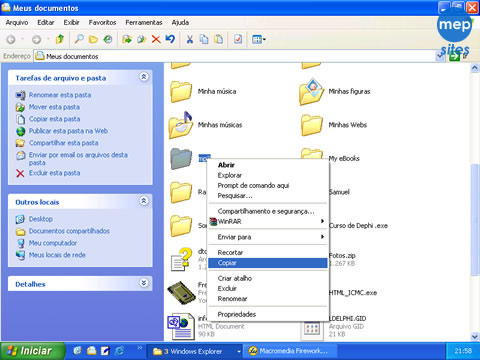Image resolution: width=480 pixels, height=360 pixels.
Task: Go up one folder level
Action: coord(60,39)
